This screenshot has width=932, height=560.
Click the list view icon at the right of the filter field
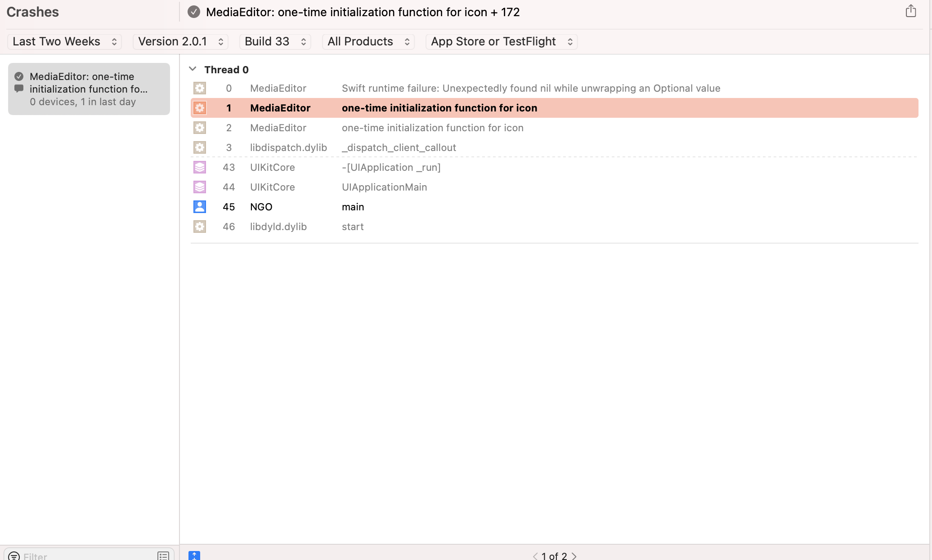(x=163, y=556)
